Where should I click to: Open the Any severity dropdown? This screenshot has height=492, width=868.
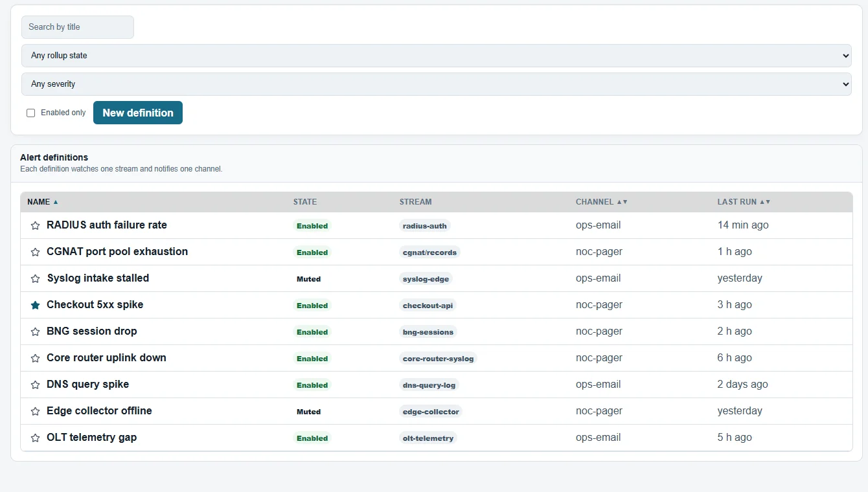pyautogui.click(x=437, y=84)
